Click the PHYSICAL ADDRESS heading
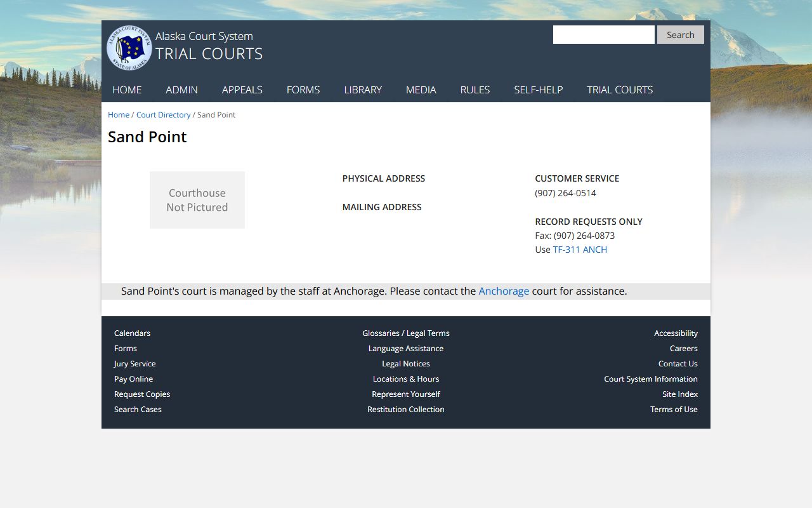Screen dimensions: 812x508 (x=384, y=178)
